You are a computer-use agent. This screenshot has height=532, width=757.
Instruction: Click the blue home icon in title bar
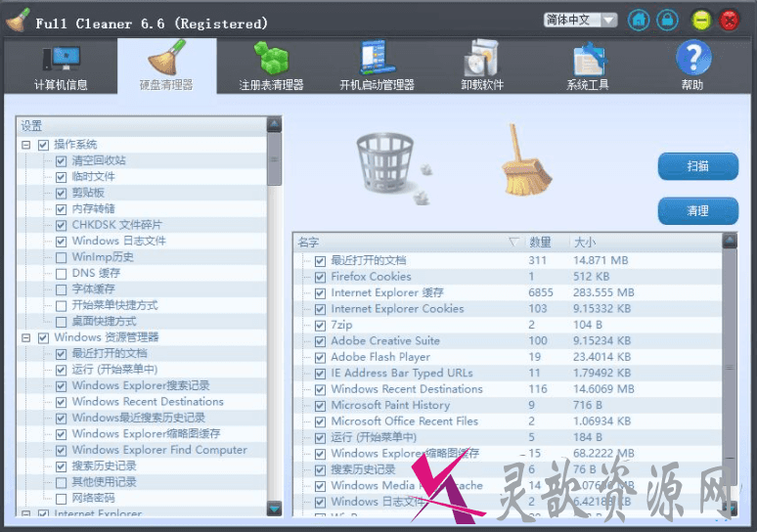pyautogui.click(x=639, y=21)
